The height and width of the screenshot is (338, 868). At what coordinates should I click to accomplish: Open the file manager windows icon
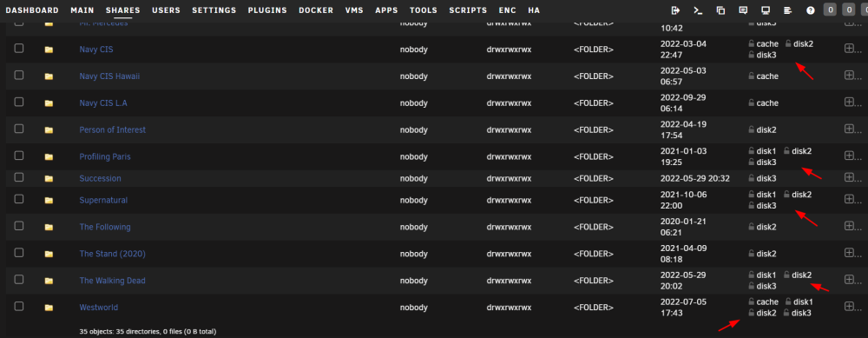point(720,10)
